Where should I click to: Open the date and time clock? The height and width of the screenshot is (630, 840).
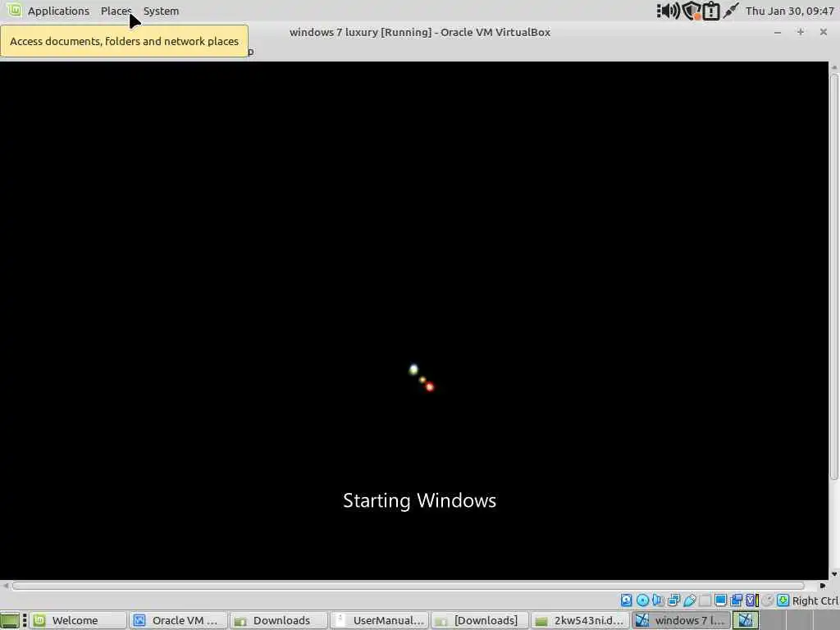tap(790, 11)
